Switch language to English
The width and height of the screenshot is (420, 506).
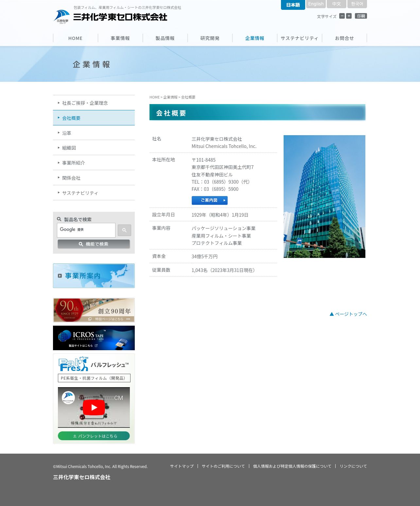(316, 4)
